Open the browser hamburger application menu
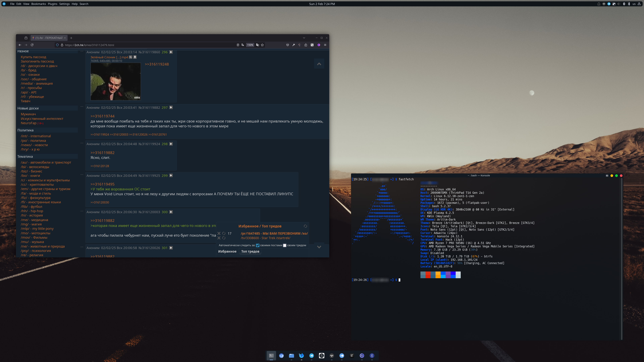 pyautogui.click(x=325, y=45)
